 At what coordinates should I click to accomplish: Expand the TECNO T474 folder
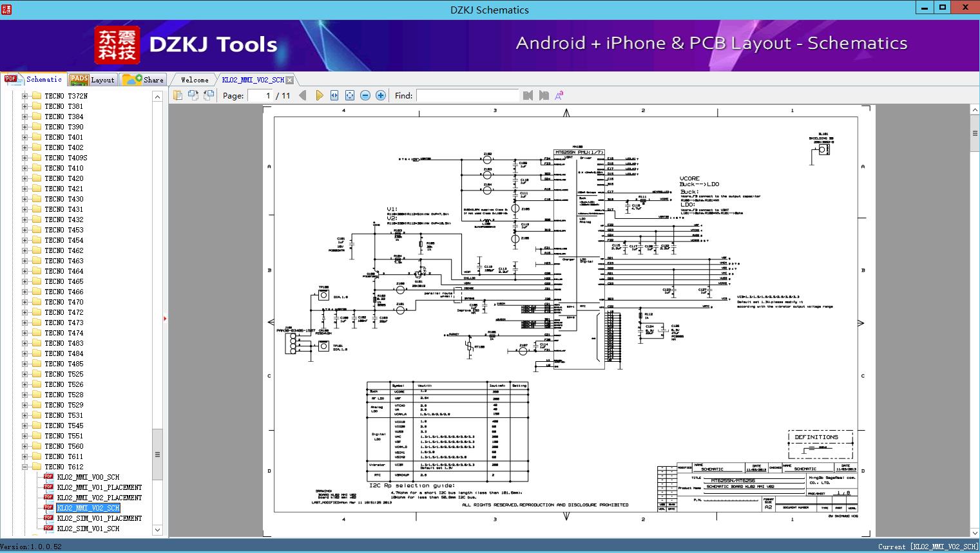point(24,333)
